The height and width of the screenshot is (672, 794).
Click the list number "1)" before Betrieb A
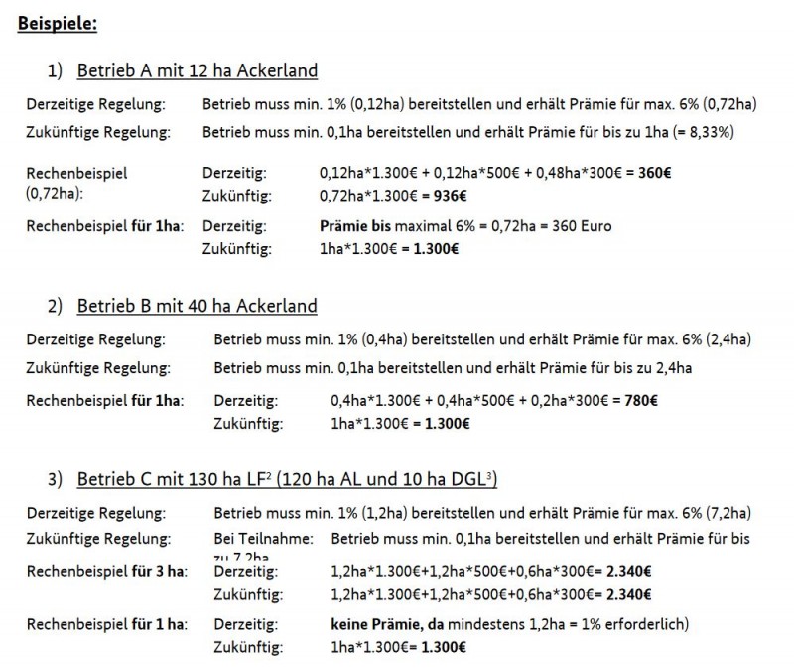click(54, 70)
